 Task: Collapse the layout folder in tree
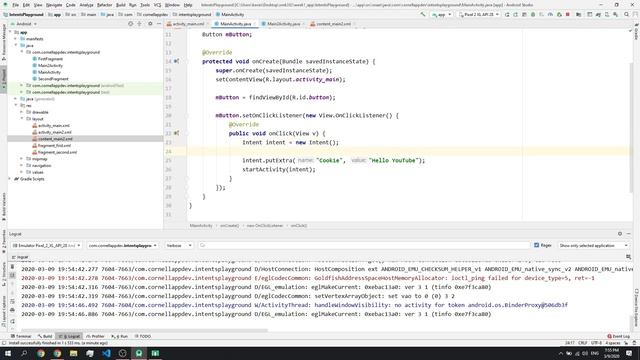point(22,119)
